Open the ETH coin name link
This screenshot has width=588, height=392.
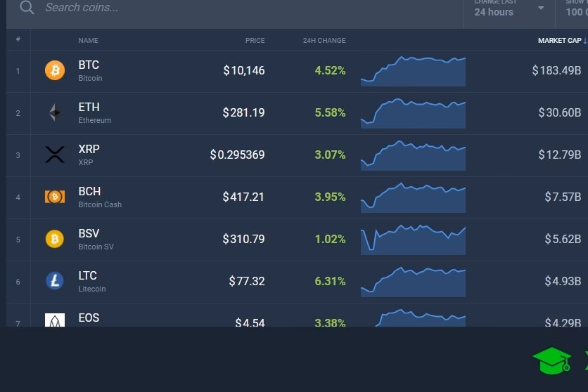click(89, 107)
